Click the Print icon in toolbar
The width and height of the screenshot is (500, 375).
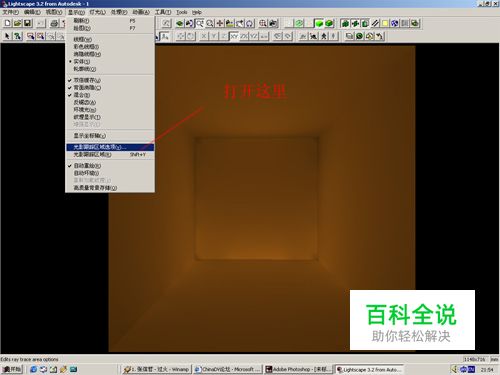(x=54, y=23)
